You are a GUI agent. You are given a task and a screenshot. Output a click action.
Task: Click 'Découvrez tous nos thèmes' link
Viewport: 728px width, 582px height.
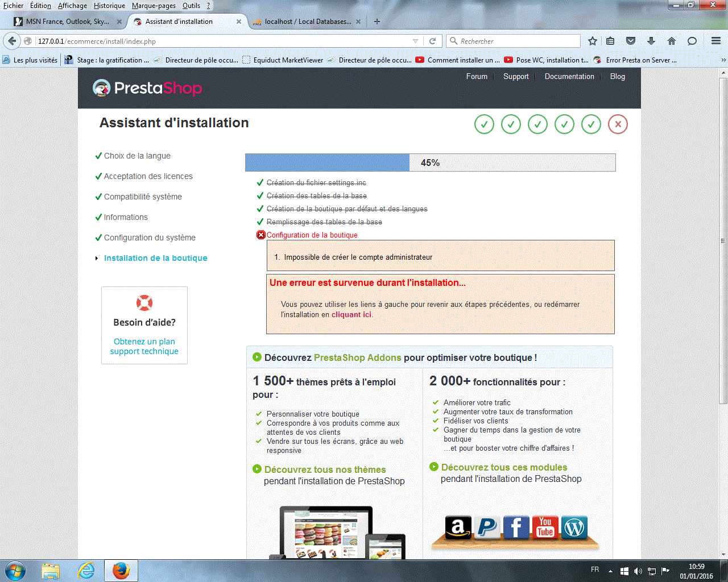[325, 469]
